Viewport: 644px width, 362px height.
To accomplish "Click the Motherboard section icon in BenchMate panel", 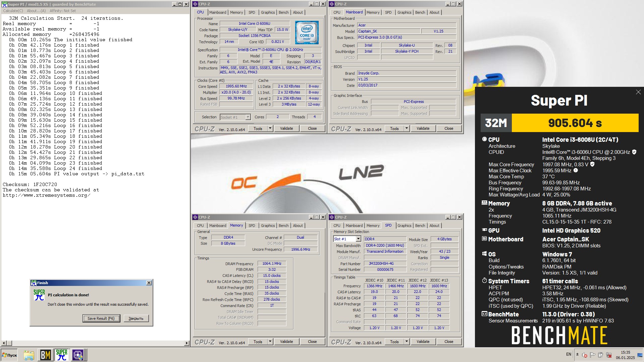I will point(484,239).
